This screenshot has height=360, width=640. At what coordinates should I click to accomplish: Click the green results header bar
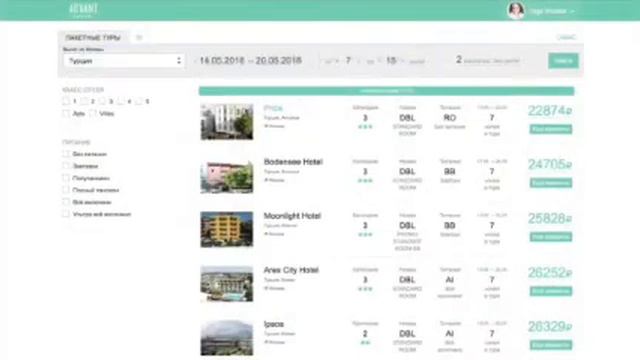[x=386, y=91]
